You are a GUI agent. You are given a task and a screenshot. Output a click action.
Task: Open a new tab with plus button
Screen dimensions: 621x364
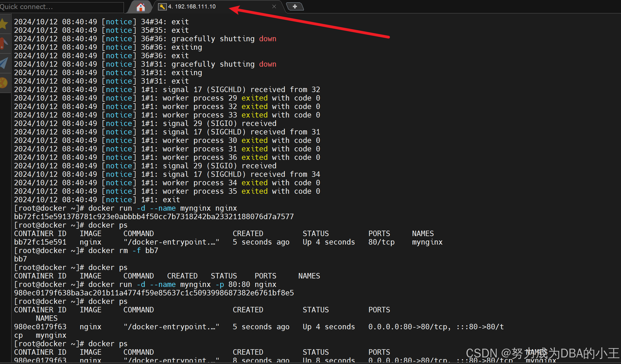(x=295, y=7)
